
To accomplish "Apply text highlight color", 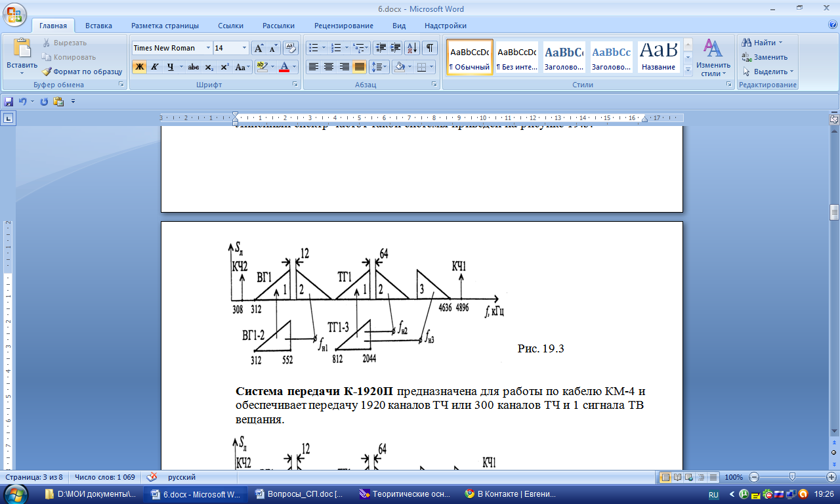I will pos(261,67).
